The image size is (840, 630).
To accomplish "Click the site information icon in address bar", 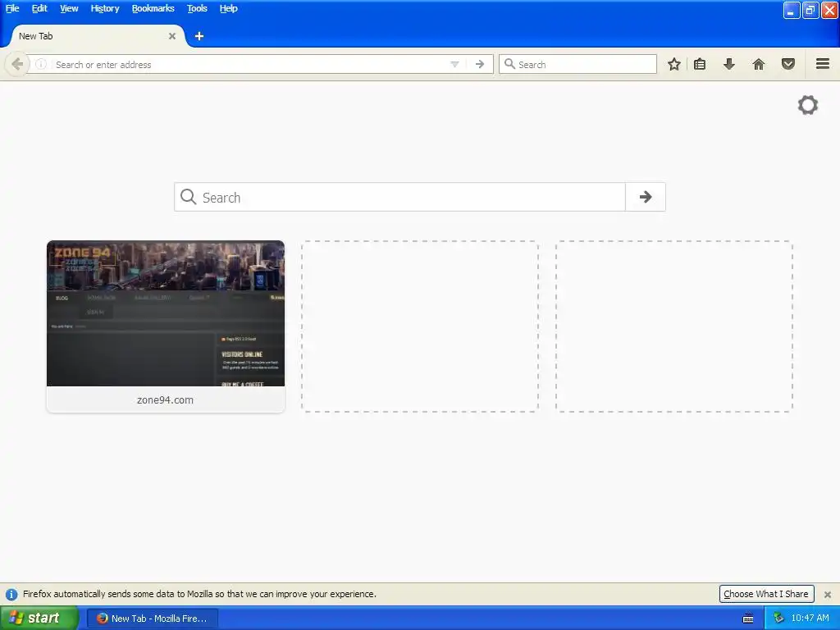I will point(41,64).
